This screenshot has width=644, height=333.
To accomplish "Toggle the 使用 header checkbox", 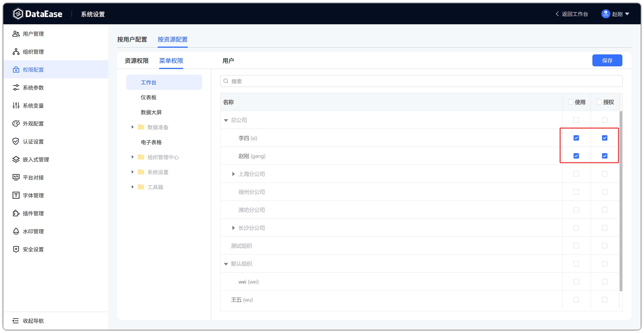I will point(571,102).
